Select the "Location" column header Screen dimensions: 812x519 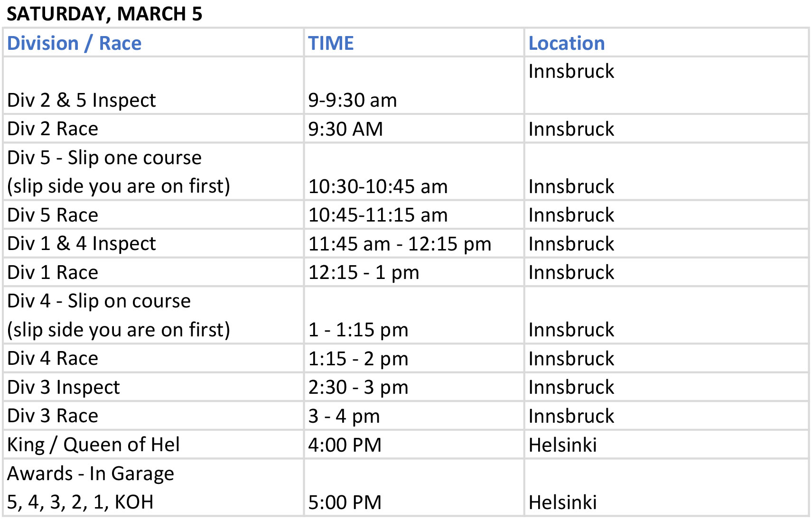567,43
